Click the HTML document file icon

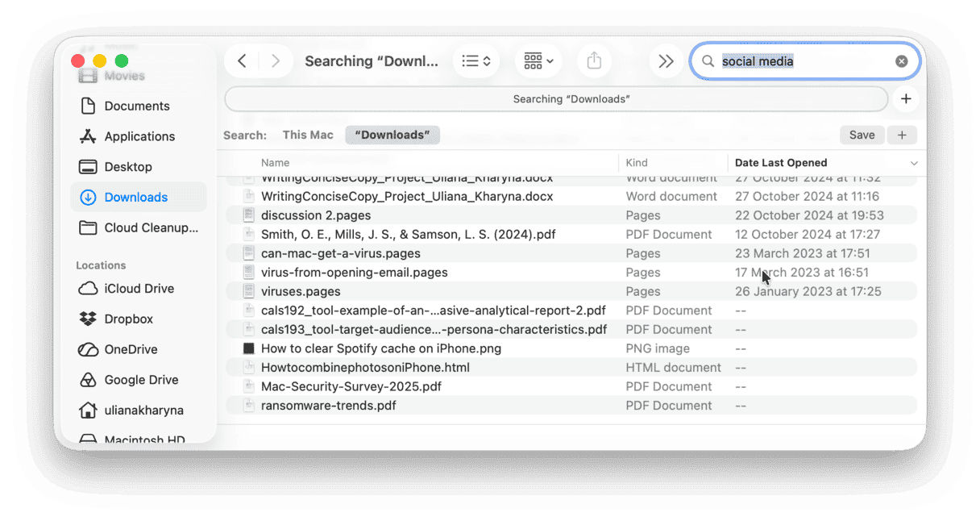pyautogui.click(x=249, y=367)
